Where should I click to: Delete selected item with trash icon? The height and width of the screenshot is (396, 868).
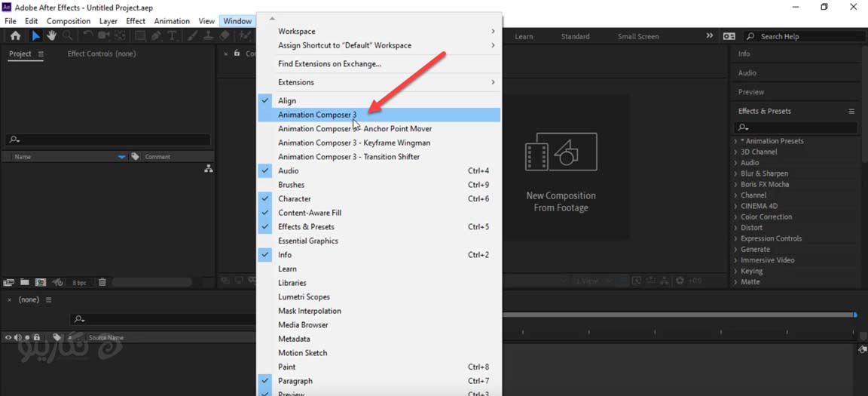(x=102, y=282)
